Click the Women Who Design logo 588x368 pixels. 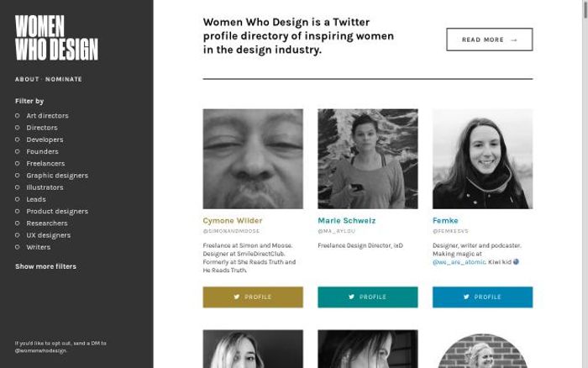coord(56,38)
